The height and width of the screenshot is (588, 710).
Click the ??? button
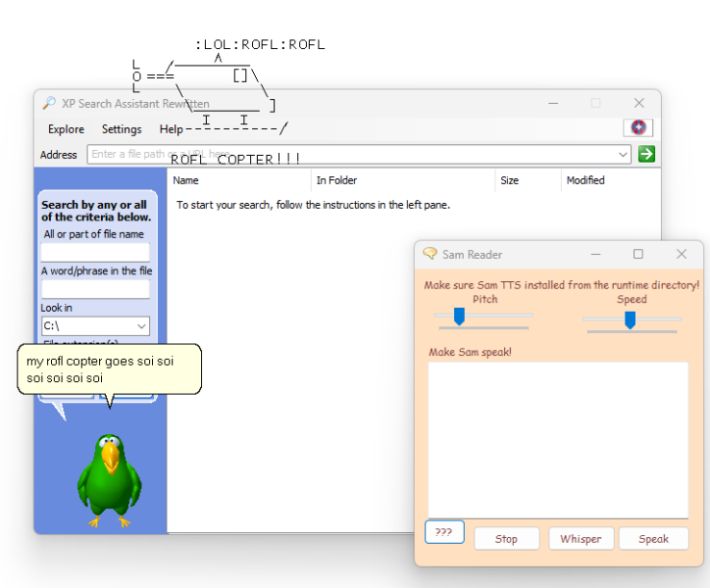[444, 532]
